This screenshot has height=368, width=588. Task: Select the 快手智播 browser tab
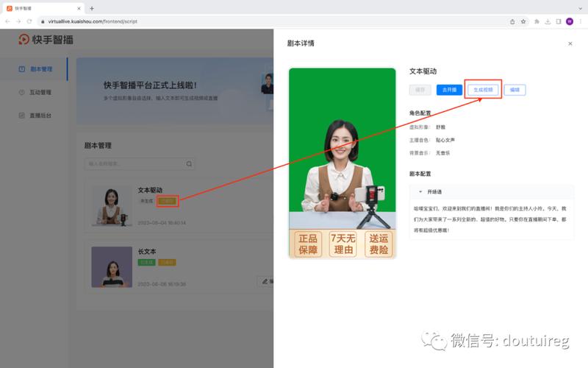[44, 8]
